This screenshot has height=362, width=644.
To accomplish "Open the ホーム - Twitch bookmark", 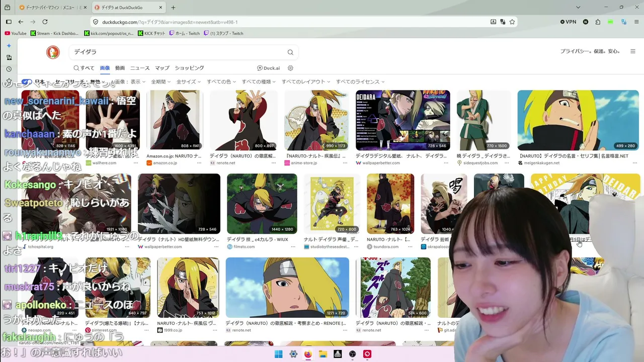I will pyautogui.click(x=184, y=33).
